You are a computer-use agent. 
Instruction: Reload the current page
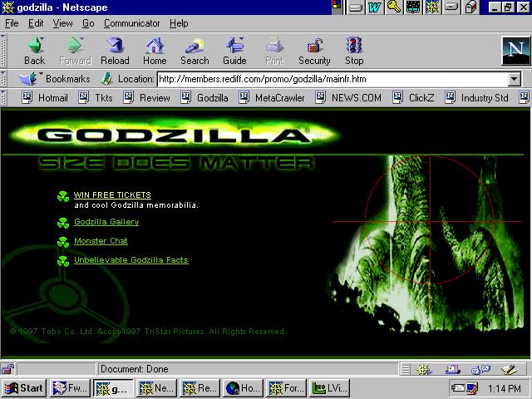pyautogui.click(x=115, y=51)
